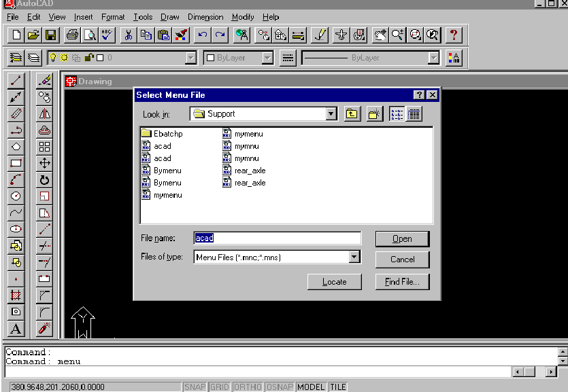
Task: Click the Print icon in toolbar
Action: (x=73, y=35)
